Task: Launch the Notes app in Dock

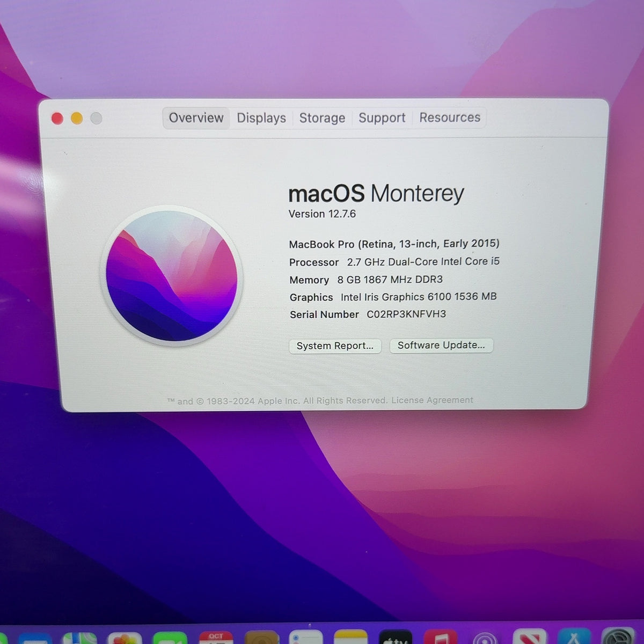Action: [x=350, y=638]
